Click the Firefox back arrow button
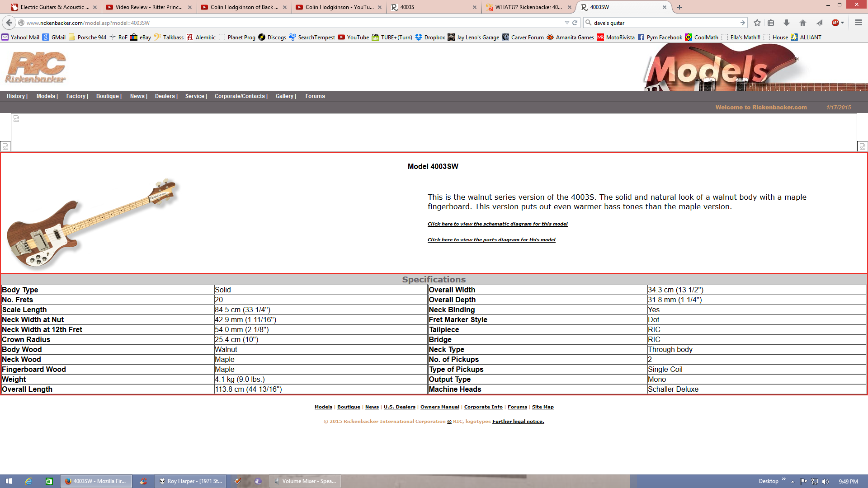868x488 pixels. tap(9, 23)
